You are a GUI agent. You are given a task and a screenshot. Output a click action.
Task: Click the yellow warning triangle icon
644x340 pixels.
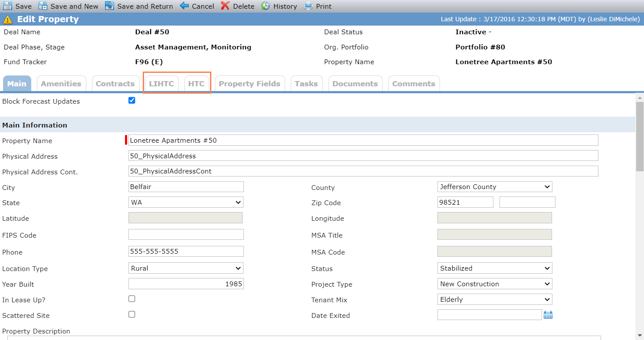[x=7, y=20]
